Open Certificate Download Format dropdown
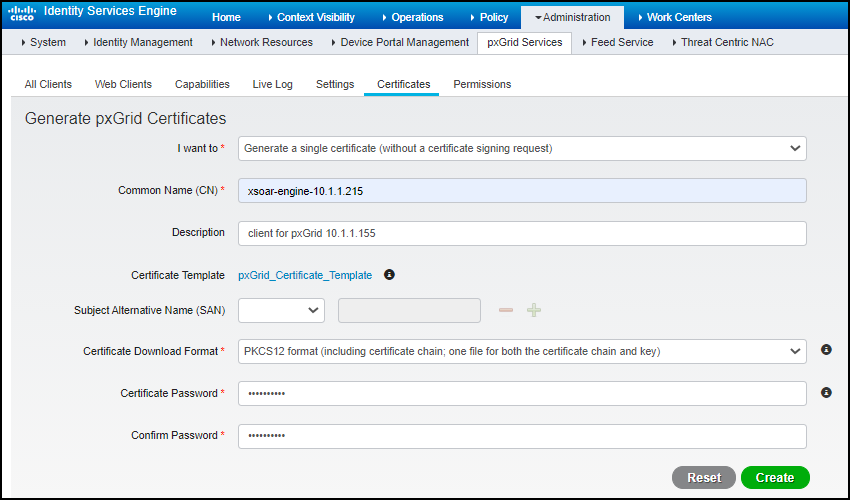Screen dimensions: 850x500 click(522, 351)
